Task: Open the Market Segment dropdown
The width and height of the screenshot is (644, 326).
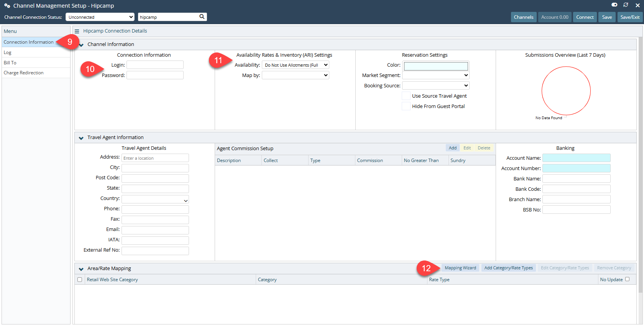Action: [x=436, y=75]
